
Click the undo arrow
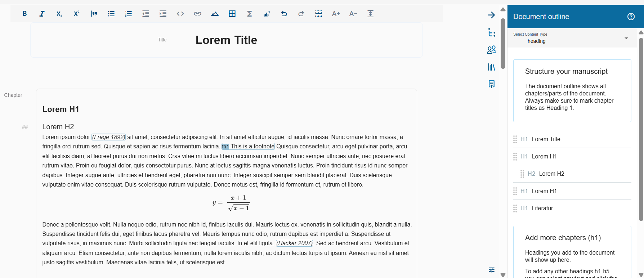click(284, 14)
